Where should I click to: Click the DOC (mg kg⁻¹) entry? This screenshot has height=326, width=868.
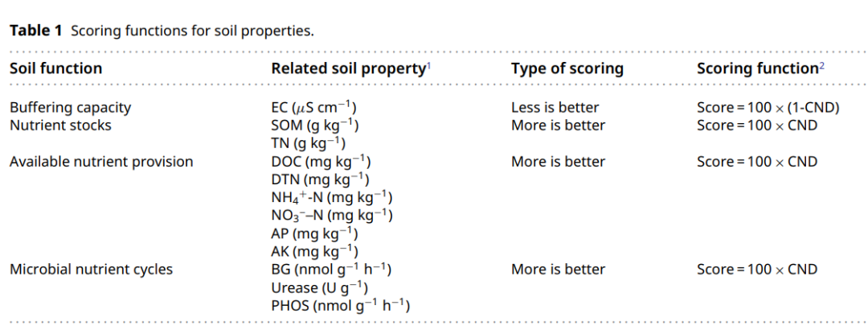pos(321,162)
